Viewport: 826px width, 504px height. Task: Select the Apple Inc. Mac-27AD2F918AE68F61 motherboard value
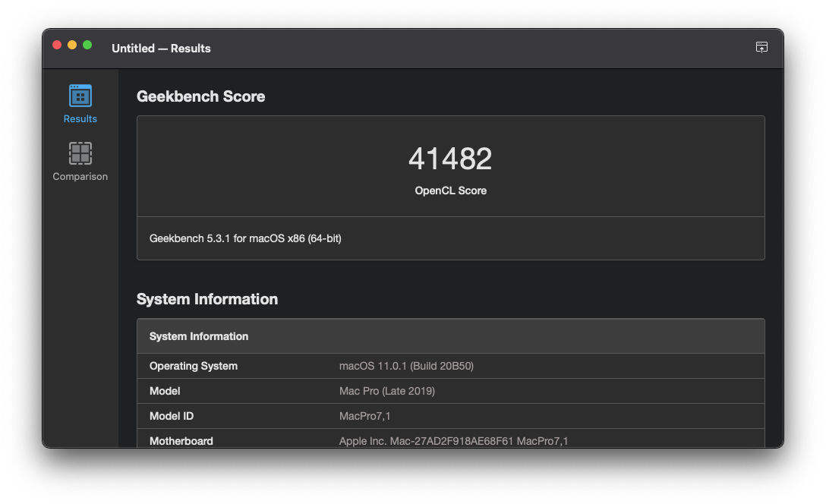click(453, 441)
